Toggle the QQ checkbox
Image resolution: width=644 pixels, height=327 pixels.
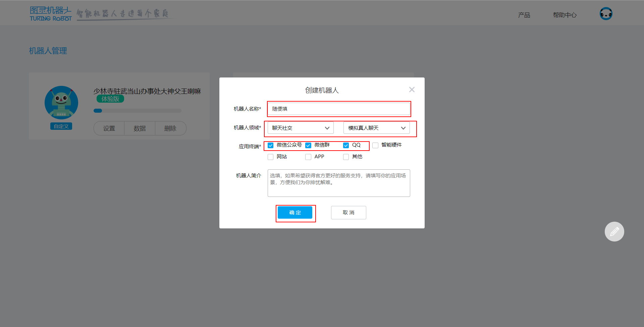pyautogui.click(x=346, y=145)
